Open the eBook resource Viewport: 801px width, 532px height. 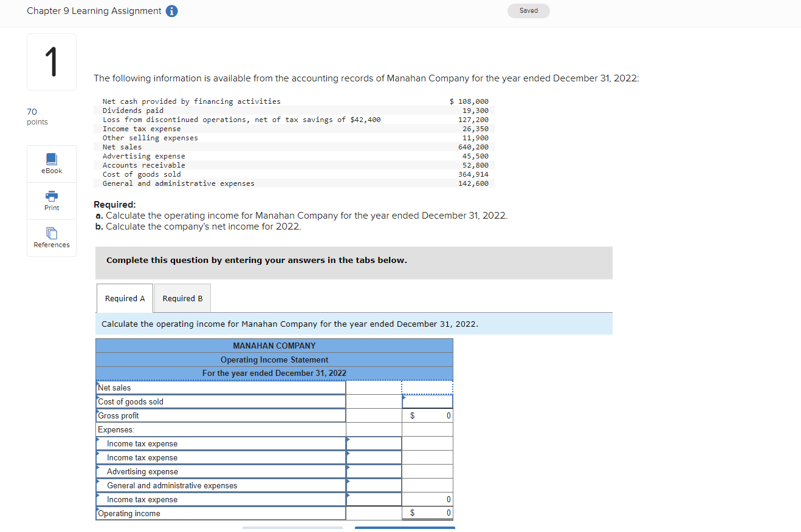[x=52, y=164]
